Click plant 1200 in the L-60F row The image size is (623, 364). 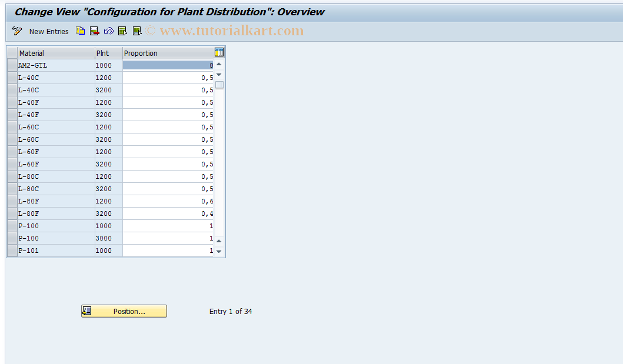(108, 152)
